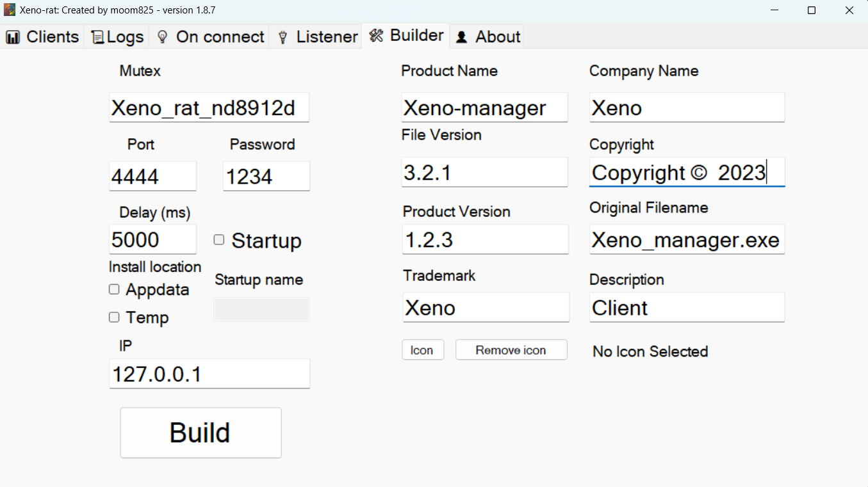The height and width of the screenshot is (487, 868).
Task: Switch to the Clients tab
Action: (x=42, y=36)
